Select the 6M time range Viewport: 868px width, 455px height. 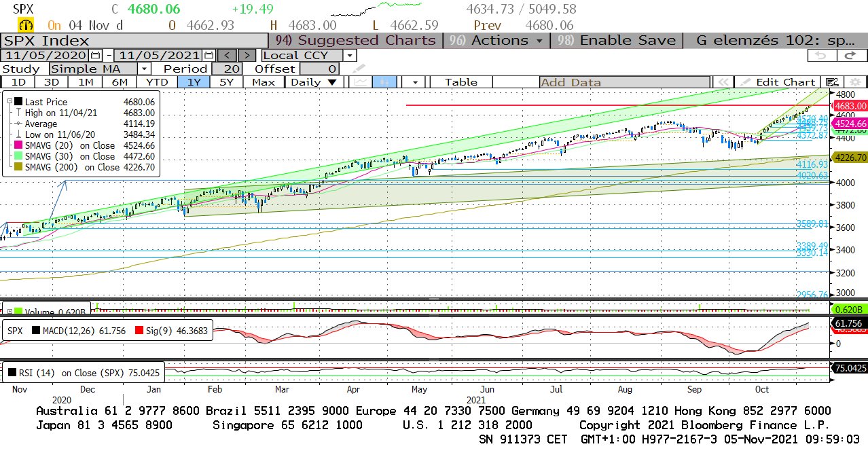tap(120, 82)
